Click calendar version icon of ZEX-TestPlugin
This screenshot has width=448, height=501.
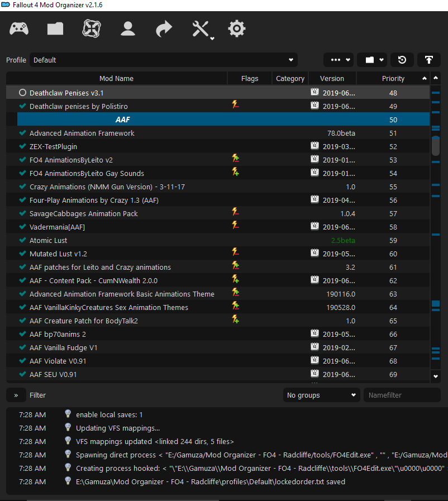[314, 146]
